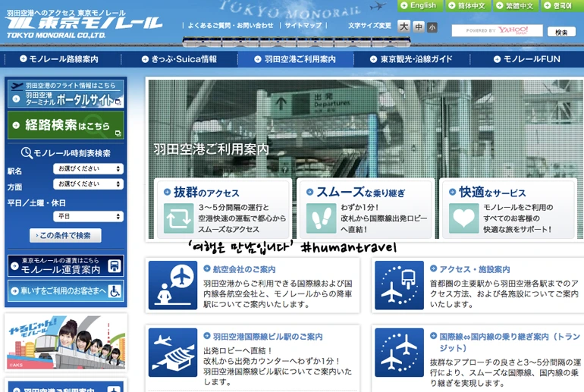Set font size to large (大)

click(403, 27)
